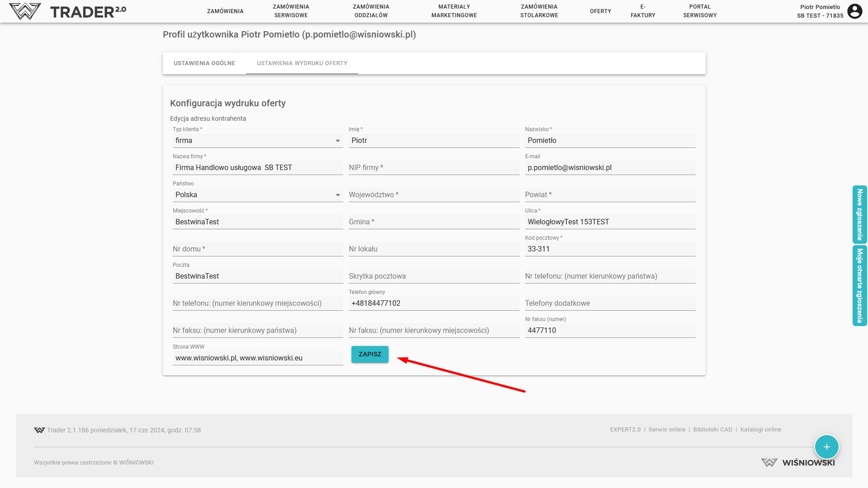Open the Moje otwarte zgłoszenia side tab
This screenshot has height=488, width=868.
click(859, 285)
